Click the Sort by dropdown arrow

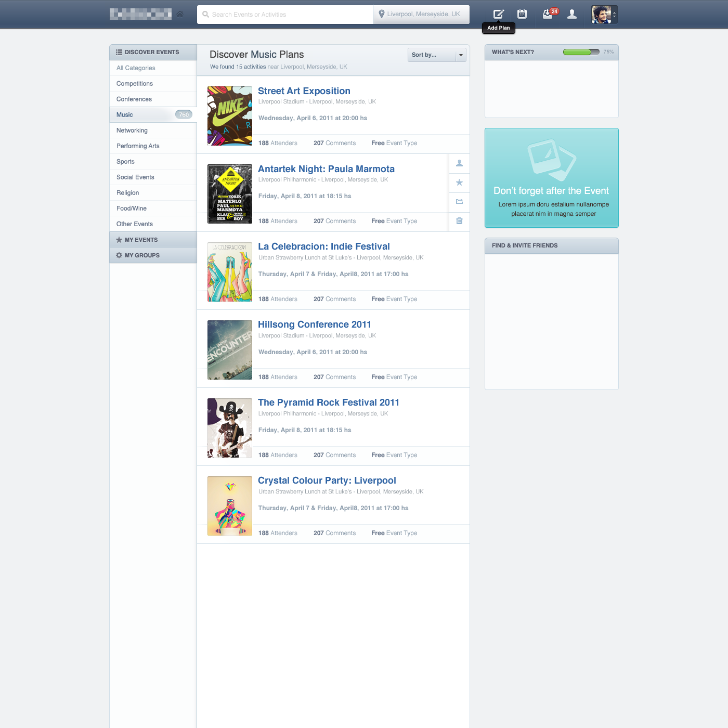461,55
